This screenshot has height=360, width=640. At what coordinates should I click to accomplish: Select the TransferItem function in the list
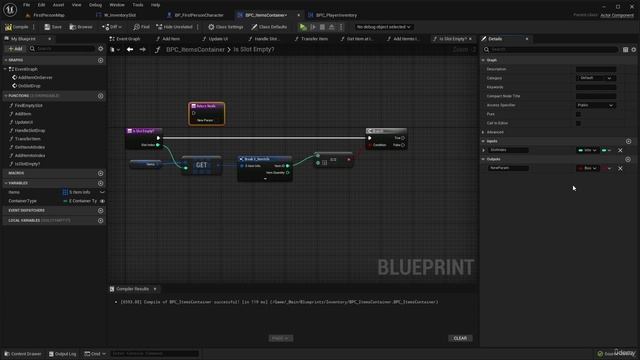27,139
